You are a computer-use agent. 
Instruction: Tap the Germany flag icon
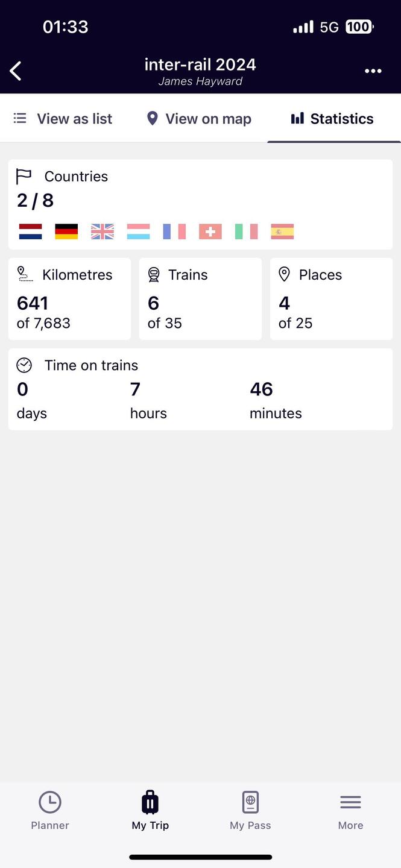(66, 231)
